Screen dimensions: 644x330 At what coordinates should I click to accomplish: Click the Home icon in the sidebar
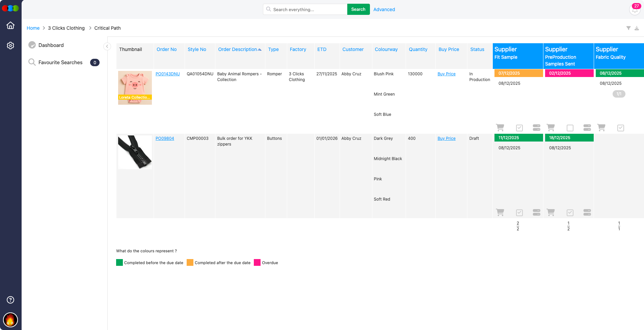point(10,25)
